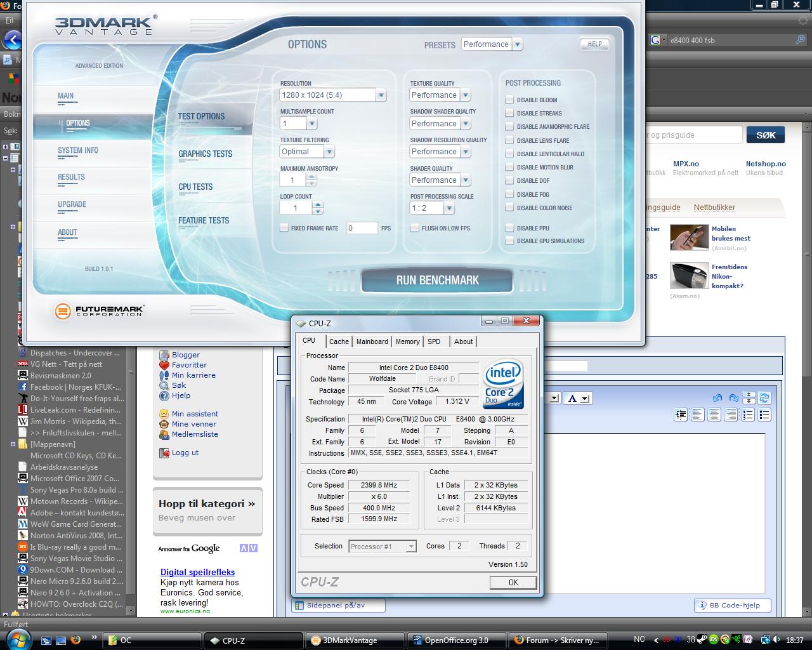Image resolution: width=812 pixels, height=650 pixels.
Task: Toggle Flush on Low FPS checkbox
Action: [415, 228]
